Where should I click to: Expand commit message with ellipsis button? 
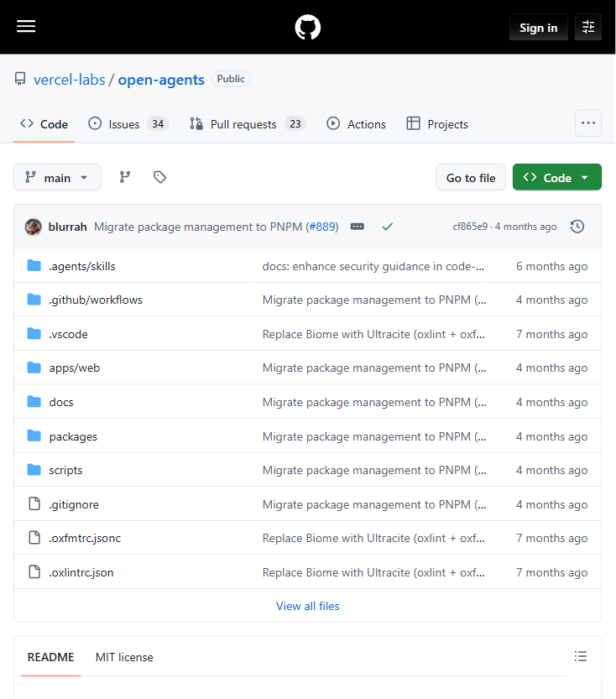[357, 227]
